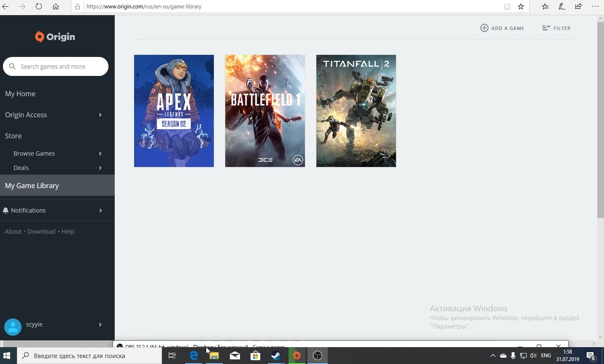The height and width of the screenshot is (364, 604).
Task: Expand Deals submenu arrow
Action: click(x=100, y=168)
